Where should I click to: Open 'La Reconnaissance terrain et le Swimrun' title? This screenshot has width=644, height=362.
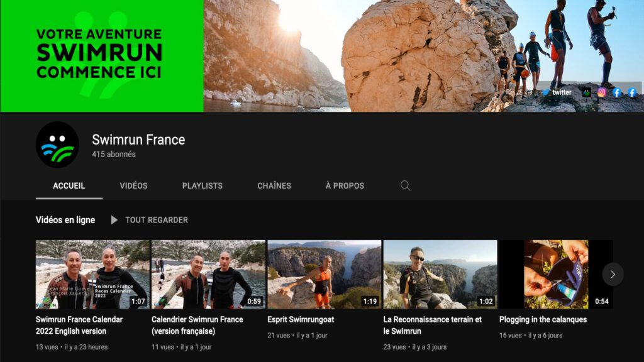coord(433,325)
